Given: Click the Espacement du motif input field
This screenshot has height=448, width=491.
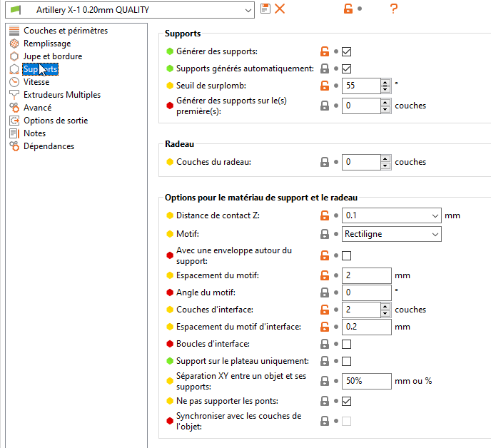Looking at the screenshot, I should point(366,275).
